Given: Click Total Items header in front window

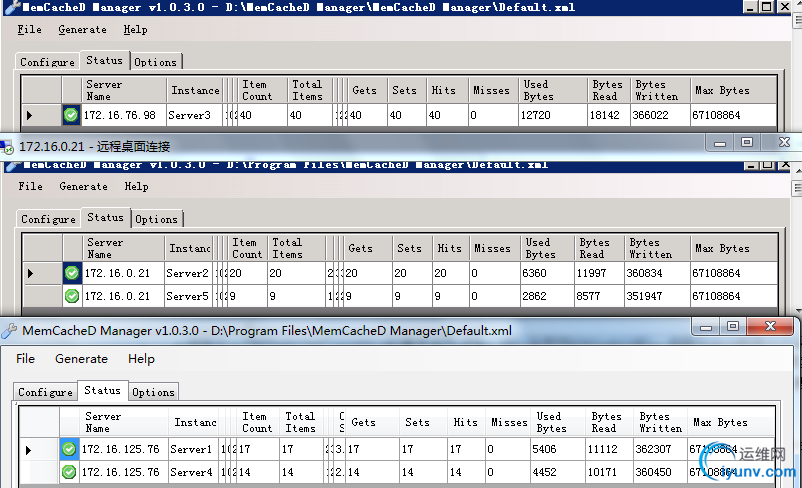Looking at the screenshot, I should point(302,422).
